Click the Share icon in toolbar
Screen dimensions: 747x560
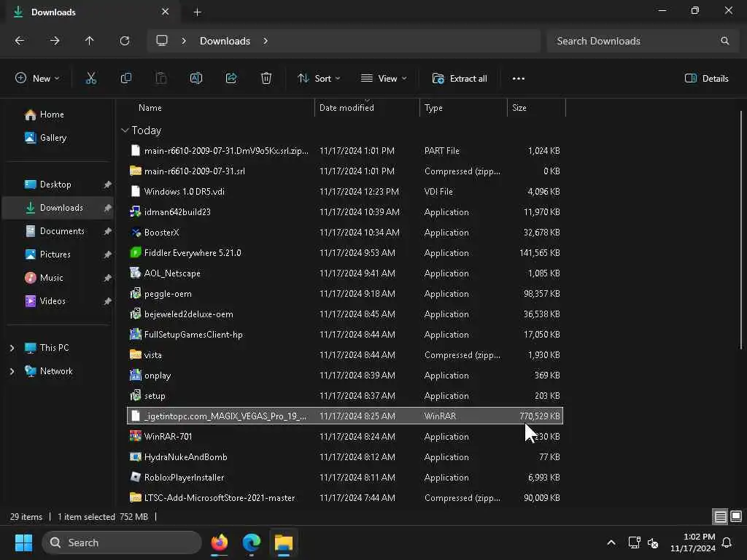point(231,79)
